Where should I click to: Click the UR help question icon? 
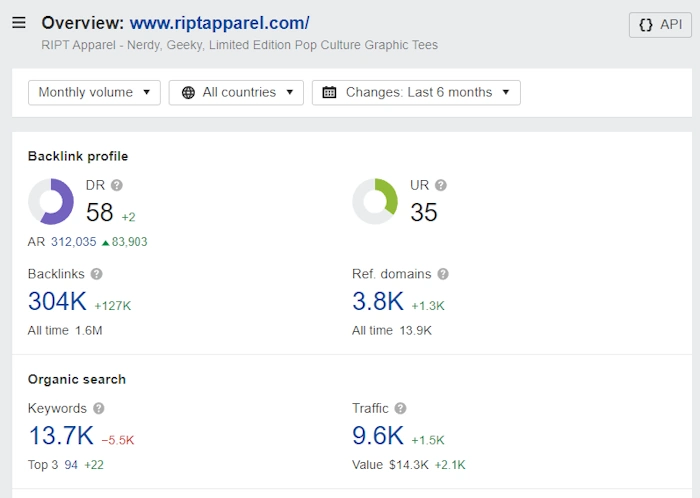[x=441, y=185]
